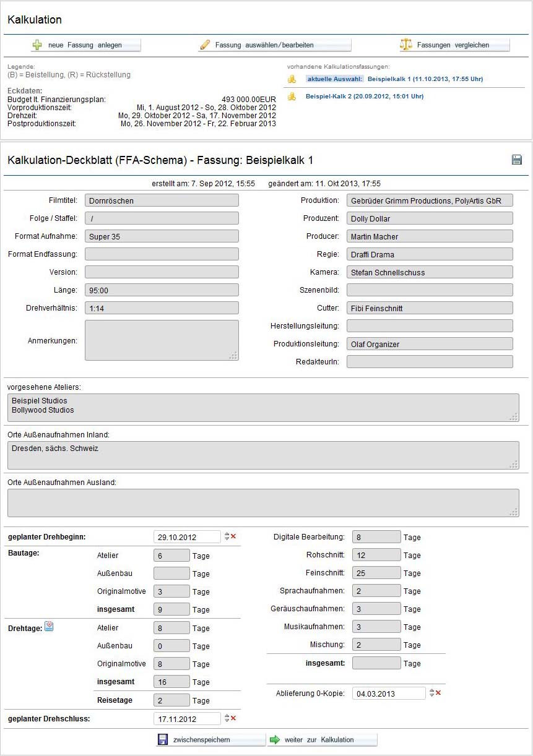Click the coin icon beside Beispiel-Kalk 2
The width and height of the screenshot is (533, 756).
[292, 97]
